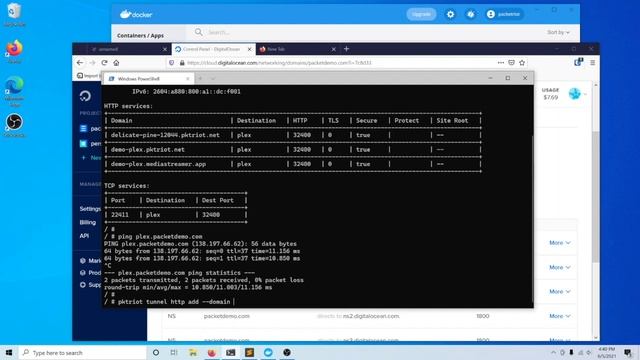Close the first Firefox tab

165,49
